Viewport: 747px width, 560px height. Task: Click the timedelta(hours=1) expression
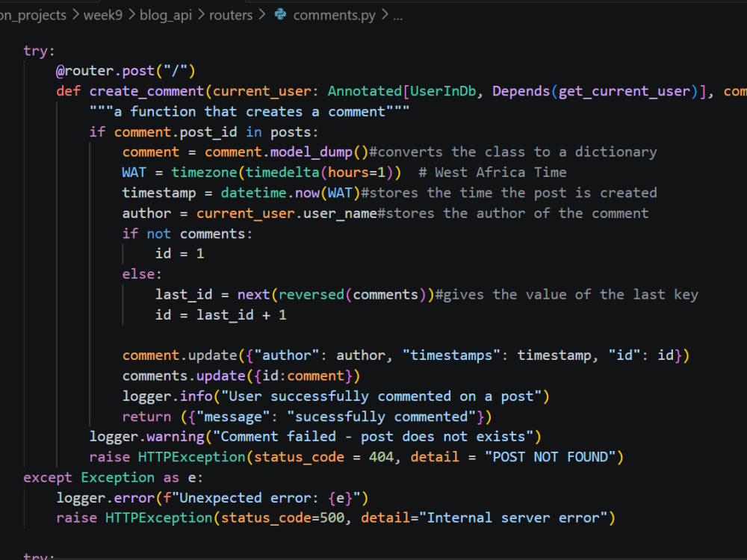[x=319, y=172]
